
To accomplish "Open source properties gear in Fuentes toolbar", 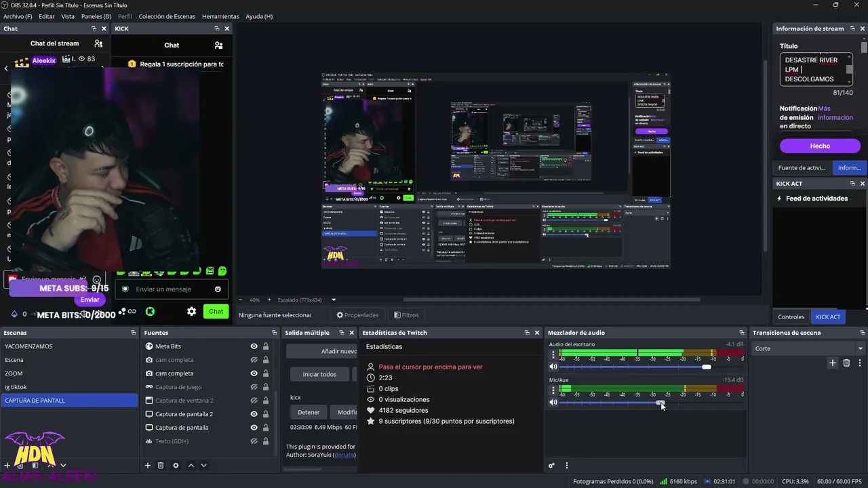I will (176, 466).
